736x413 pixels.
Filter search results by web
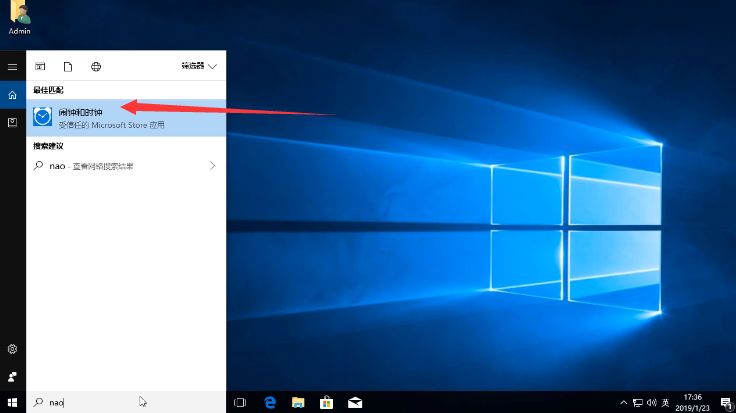[96, 67]
